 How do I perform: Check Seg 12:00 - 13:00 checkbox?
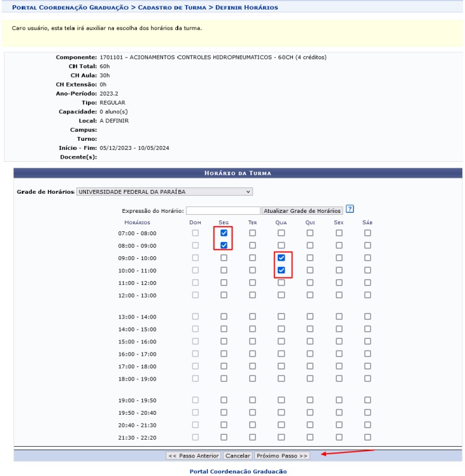pos(224,295)
